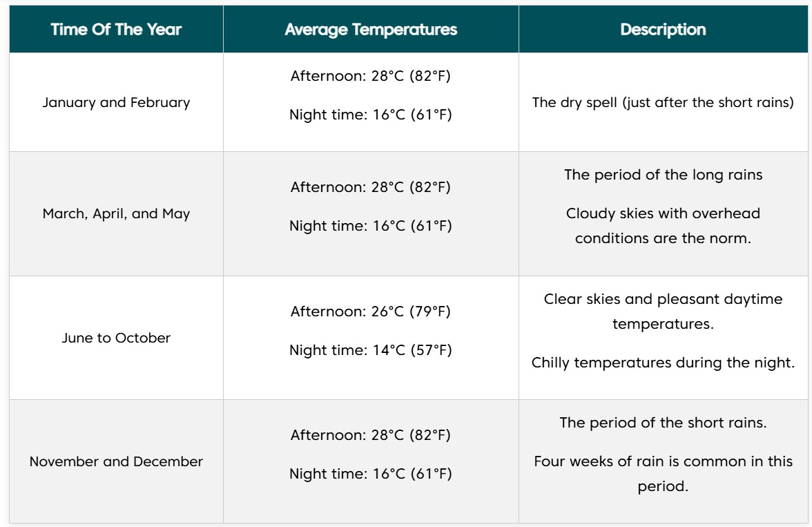Select the "January and February" cell
This screenshot has height=527, width=812.
click(116, 102)
